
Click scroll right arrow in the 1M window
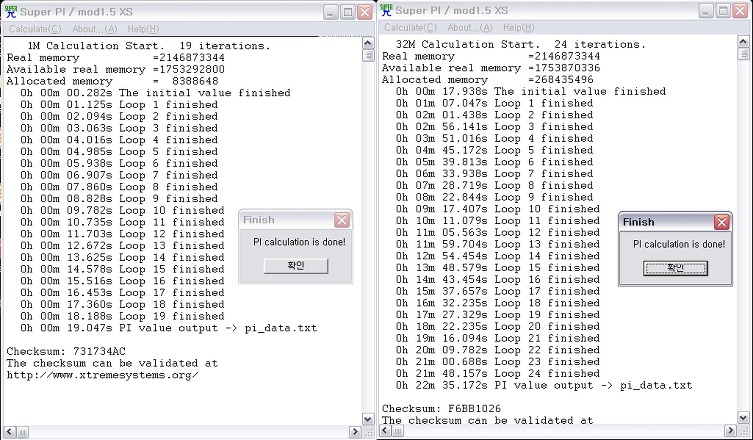pyautogui.click(x=356, y=431)
